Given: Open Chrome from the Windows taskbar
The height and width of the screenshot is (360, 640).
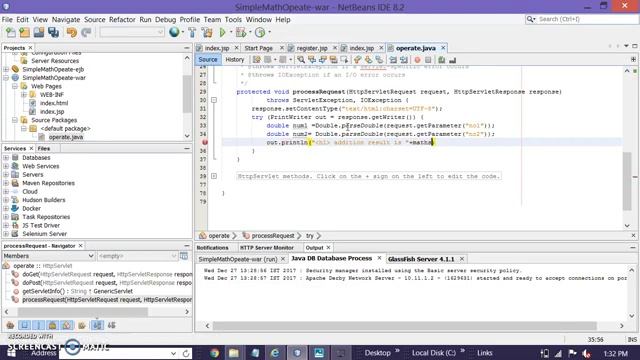Looking at the screenshot, I should pos(214,353).
